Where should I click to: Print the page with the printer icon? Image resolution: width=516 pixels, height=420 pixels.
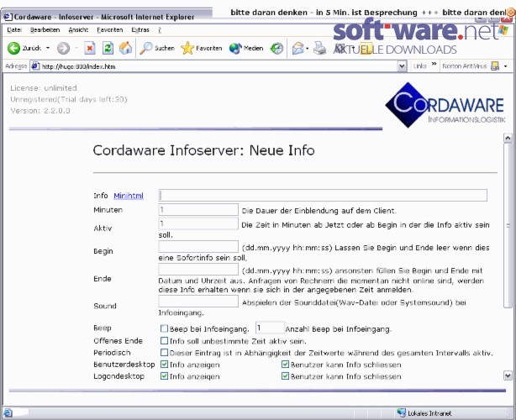[319, 49]
